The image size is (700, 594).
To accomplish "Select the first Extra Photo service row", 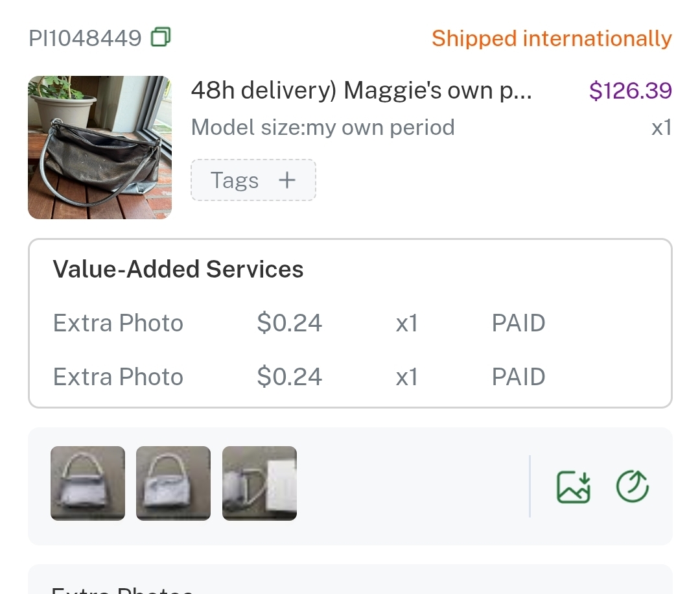I will (118, 323).
